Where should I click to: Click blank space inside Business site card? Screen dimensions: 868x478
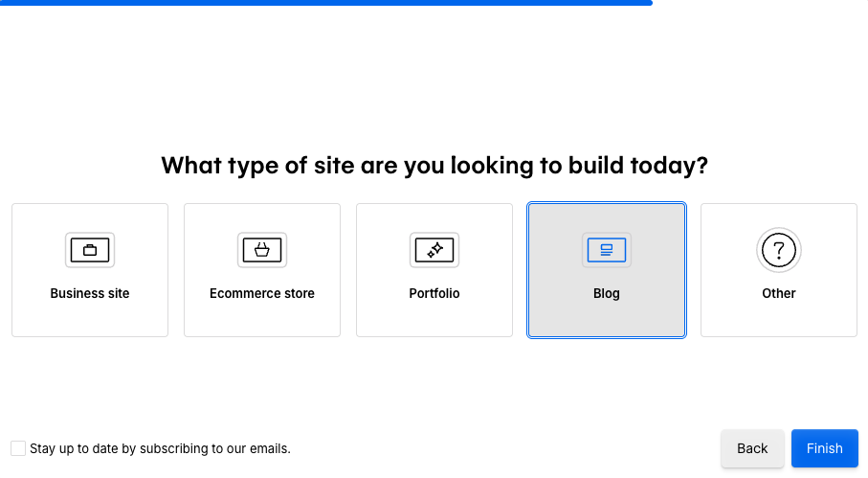[x=90, y=318]
